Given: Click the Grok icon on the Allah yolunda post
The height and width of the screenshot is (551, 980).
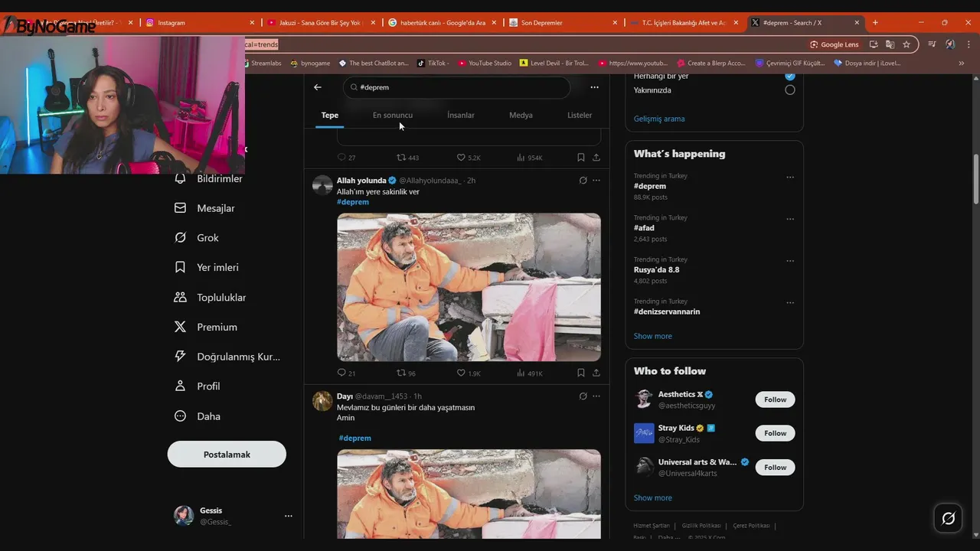Looking at the screenshot, I should [x=583, y=181].
